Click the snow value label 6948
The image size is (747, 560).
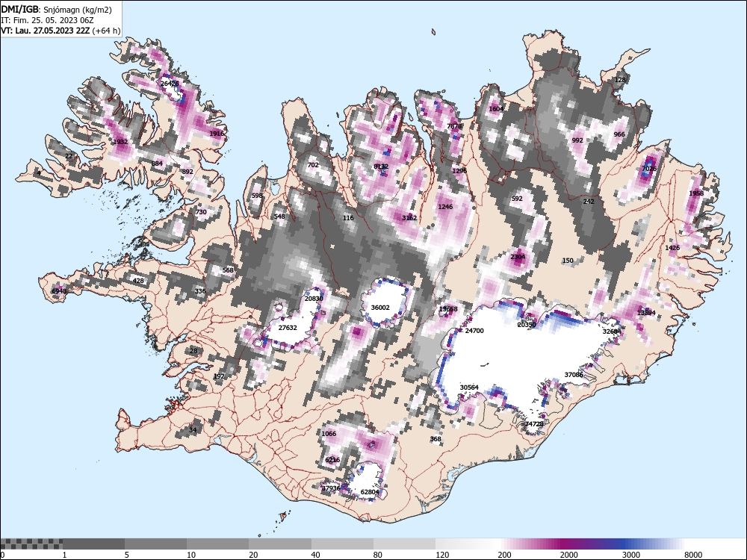pos(59,291)
